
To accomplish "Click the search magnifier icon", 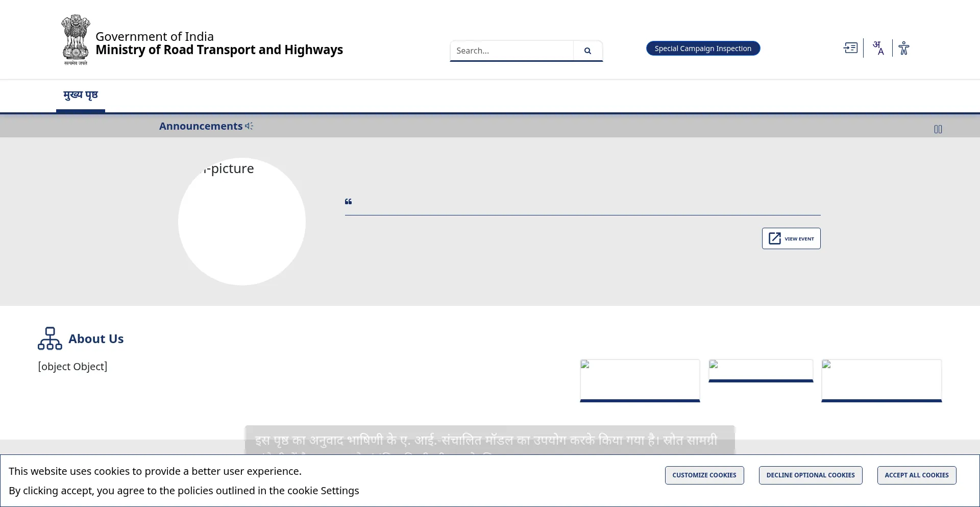I will pos(587,51).
